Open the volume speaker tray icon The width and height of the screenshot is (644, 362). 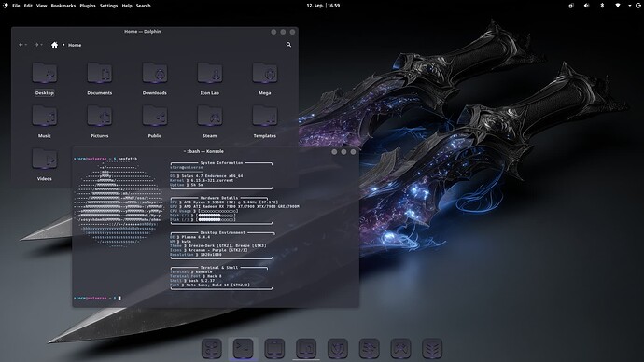tap(586, 6)
